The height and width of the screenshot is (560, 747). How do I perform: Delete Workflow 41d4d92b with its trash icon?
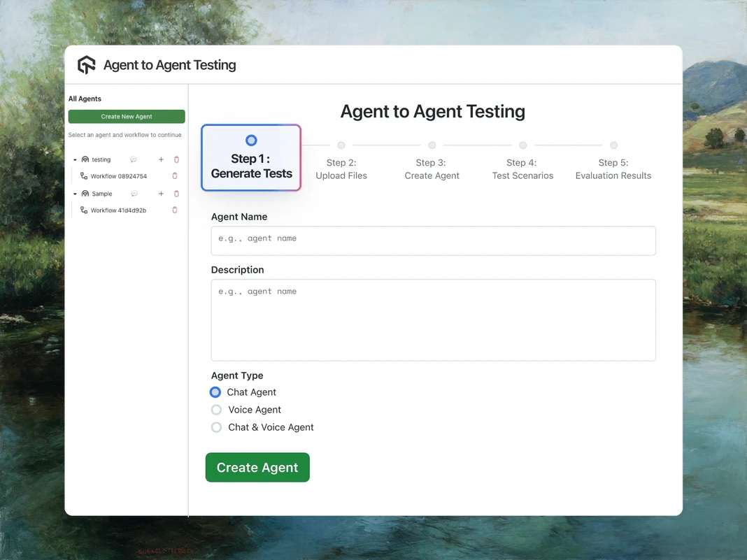[x=174, y=210]
